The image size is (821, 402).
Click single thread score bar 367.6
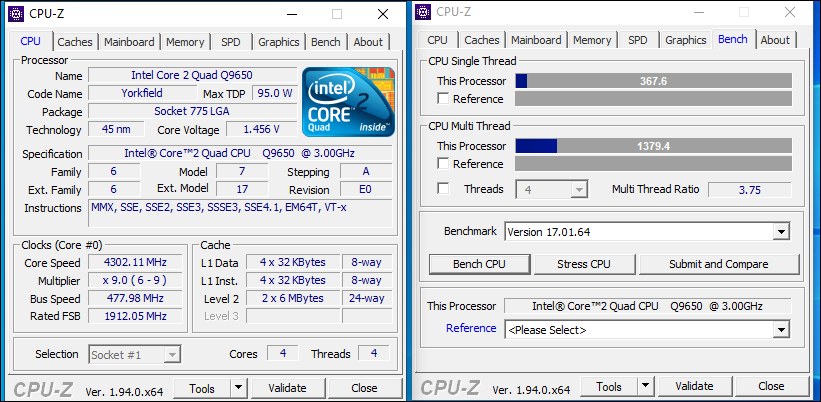pyautogui.click(x=653, y=81)
